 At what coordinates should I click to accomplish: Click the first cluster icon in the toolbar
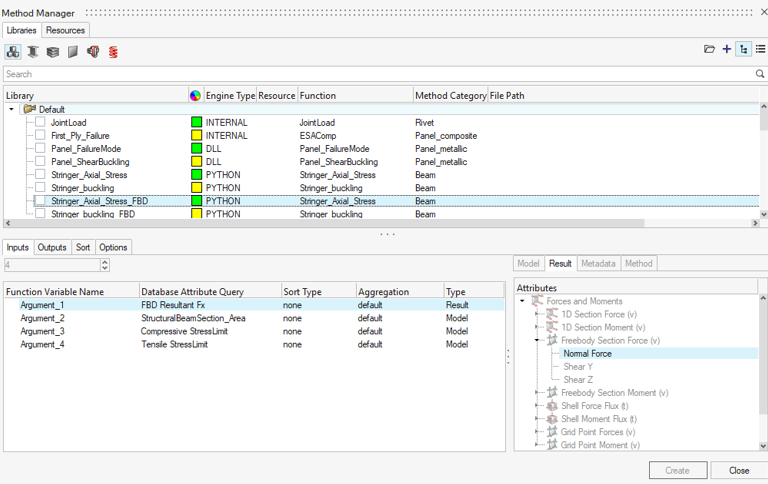[x=13, y=51]
